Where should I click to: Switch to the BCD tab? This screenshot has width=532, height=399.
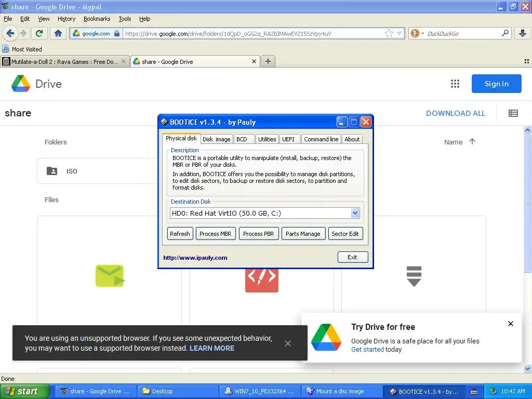coord(244,139)
